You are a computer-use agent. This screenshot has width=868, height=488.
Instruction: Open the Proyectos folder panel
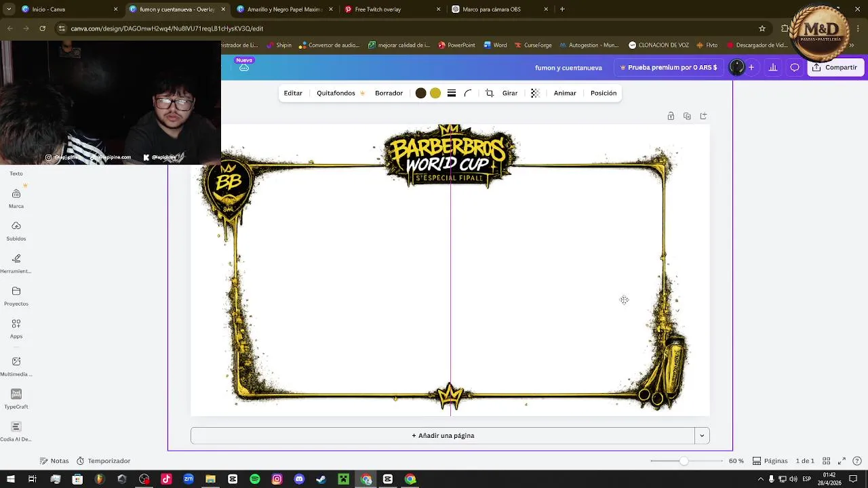[16, 296]
